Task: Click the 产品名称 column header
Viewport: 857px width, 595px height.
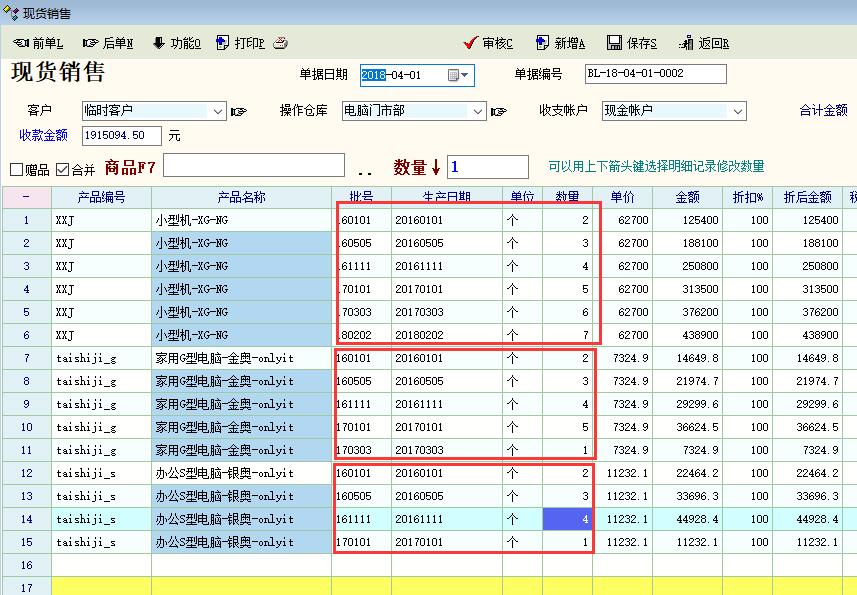Action: [241, 197]
